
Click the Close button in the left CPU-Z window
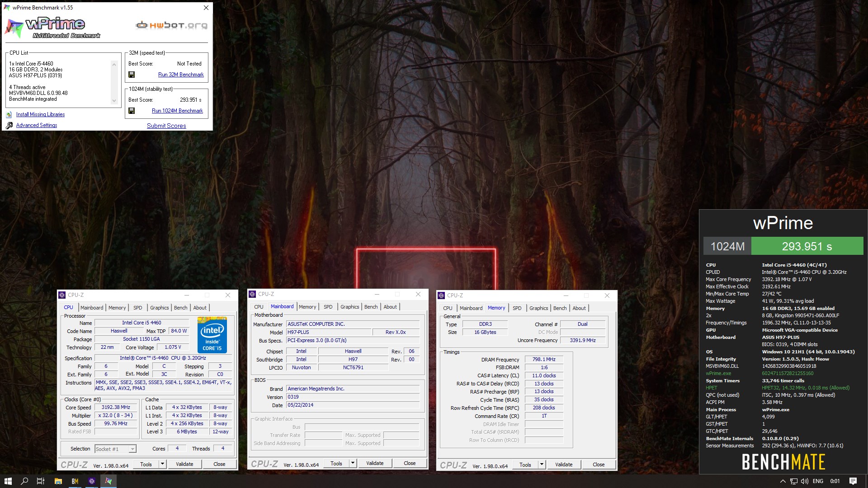click(x=219, y=464)
